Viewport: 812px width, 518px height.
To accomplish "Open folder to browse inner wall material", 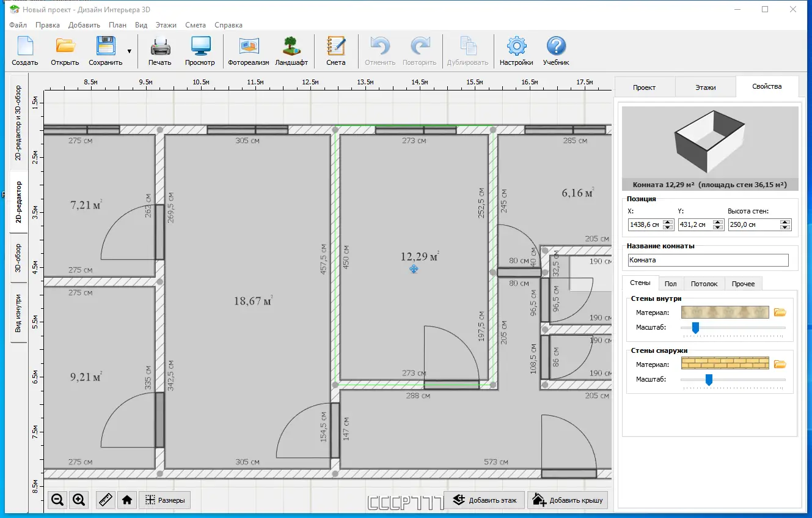I will pyautogui.click(x=780, y=313).
